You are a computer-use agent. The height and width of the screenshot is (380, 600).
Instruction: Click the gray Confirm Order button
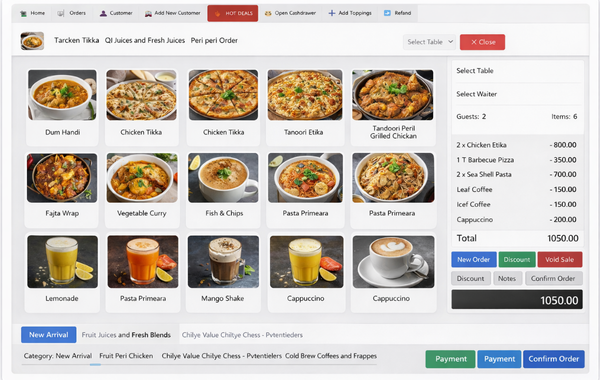click(x=553, y=279)
